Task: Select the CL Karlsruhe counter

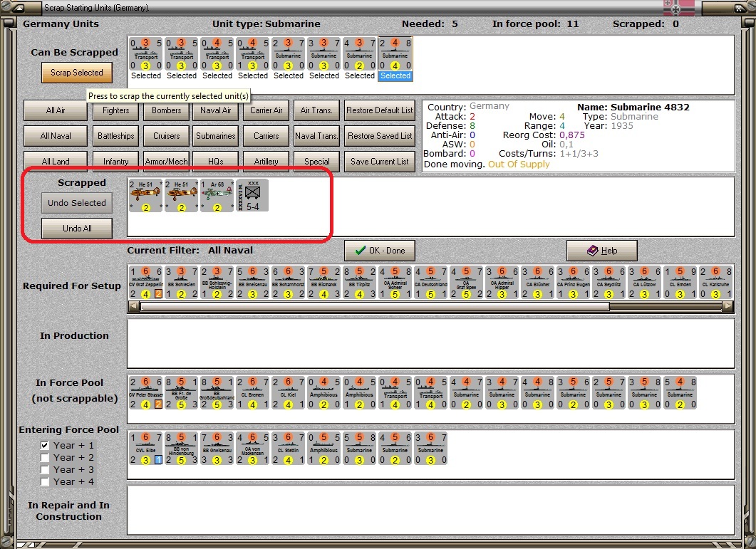Action: click(x=717, y=283)
